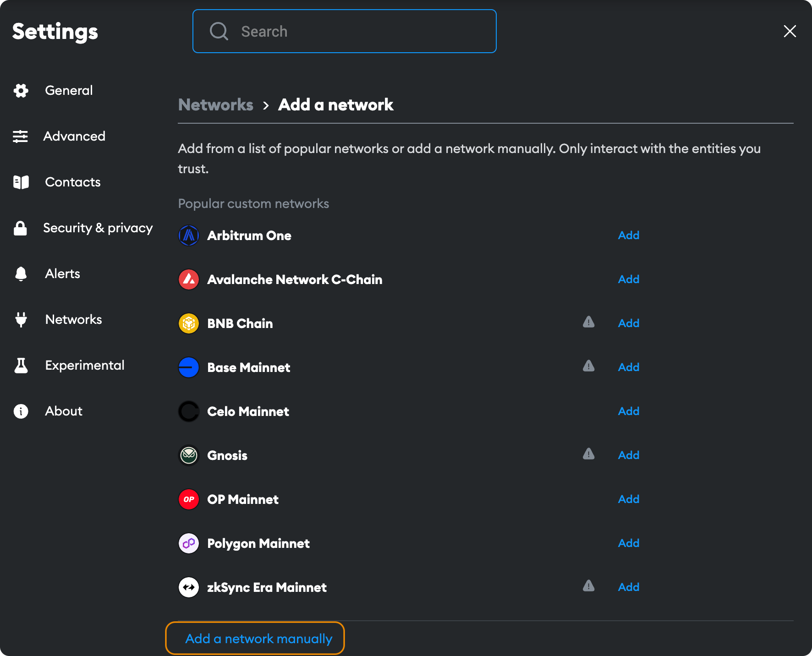This screenshot has width=812, height=656.
Task: Click the OP Mainnet name
Action: 243,499
